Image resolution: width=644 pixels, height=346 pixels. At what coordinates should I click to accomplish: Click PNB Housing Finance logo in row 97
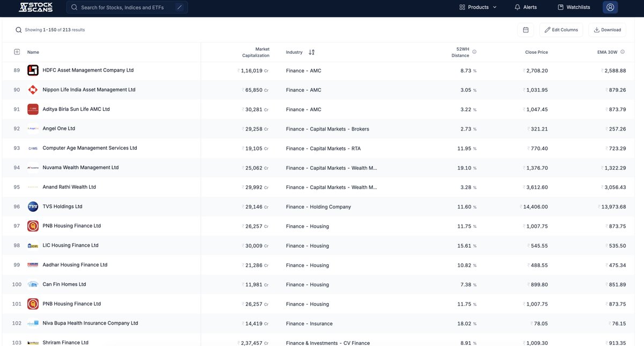pyautogui.click(x=33, y=226)
